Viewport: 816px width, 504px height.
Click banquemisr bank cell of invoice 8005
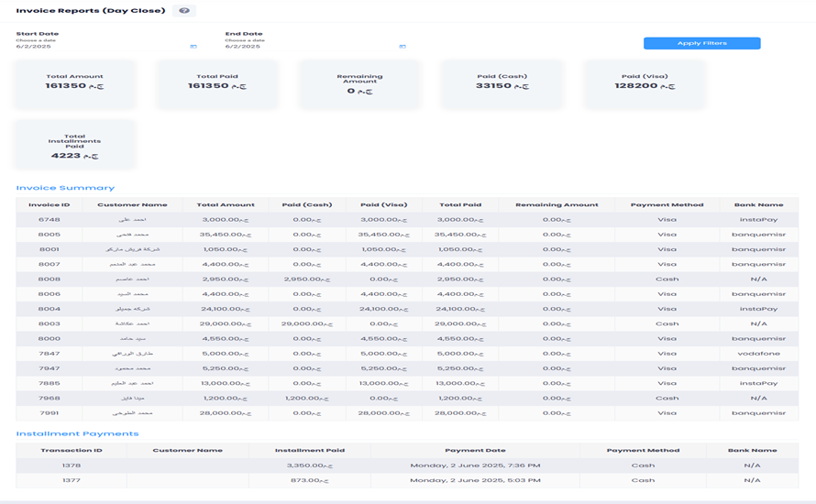tap(759, 235)
